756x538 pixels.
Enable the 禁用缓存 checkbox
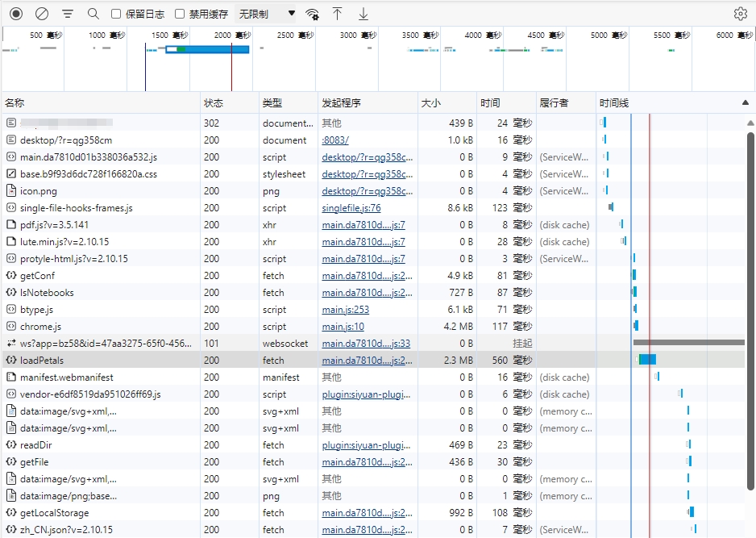180,14
